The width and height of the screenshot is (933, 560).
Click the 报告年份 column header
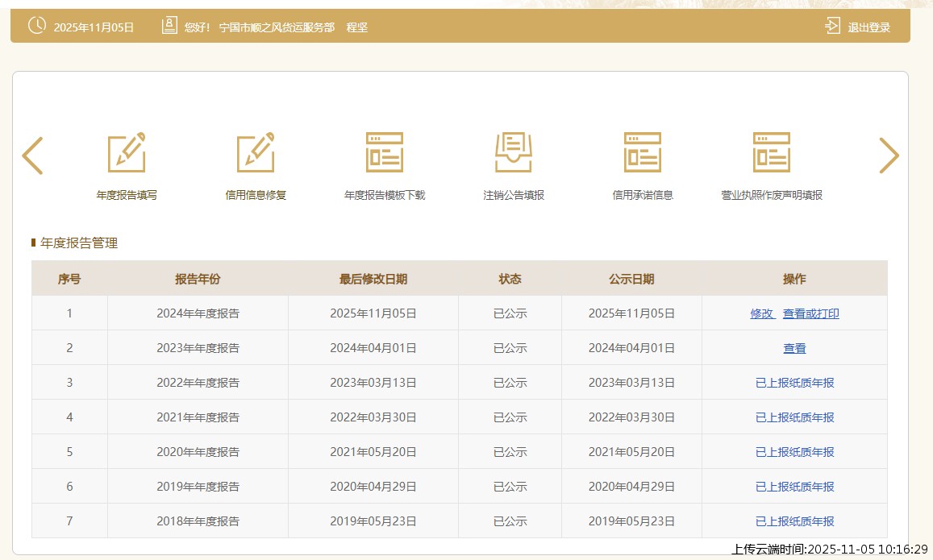[198, 279]
